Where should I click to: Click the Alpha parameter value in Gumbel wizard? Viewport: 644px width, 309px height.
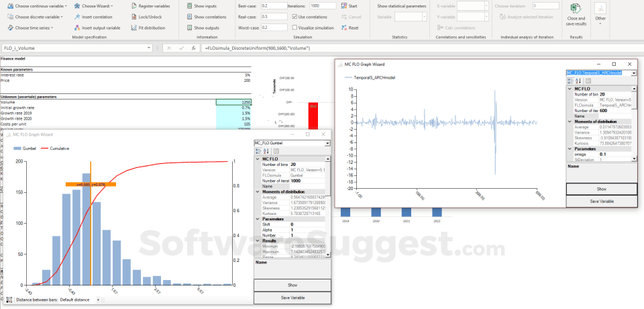coord(307,230)
